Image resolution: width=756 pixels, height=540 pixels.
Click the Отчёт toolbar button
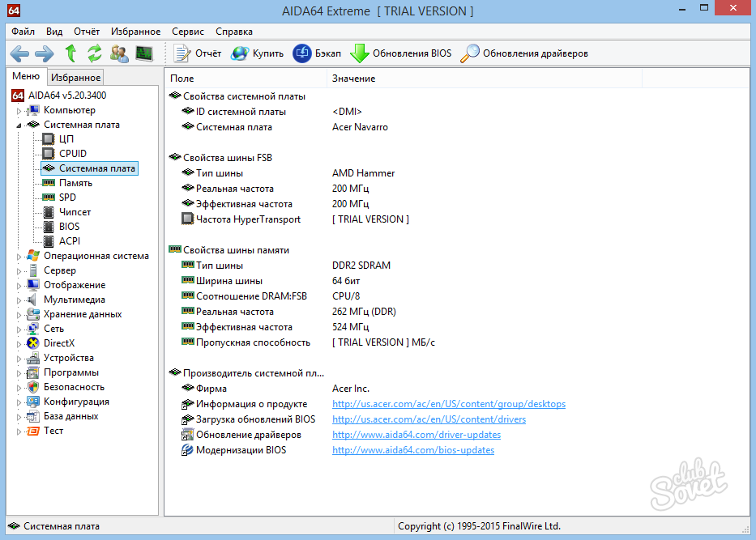click(199, 53)
